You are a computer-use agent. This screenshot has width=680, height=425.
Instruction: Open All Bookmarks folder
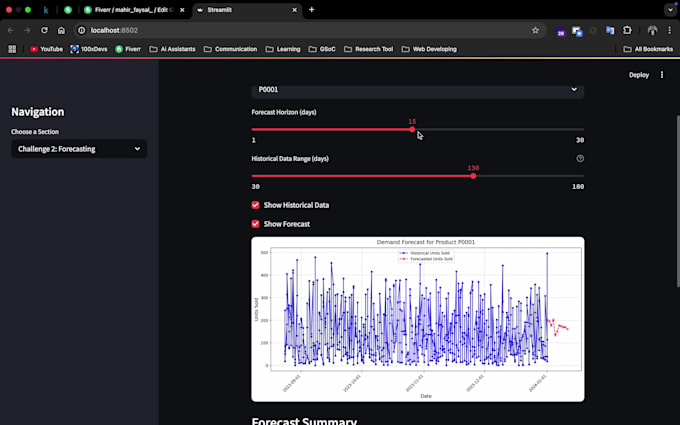pyautogui.click(x=648, y=49)
